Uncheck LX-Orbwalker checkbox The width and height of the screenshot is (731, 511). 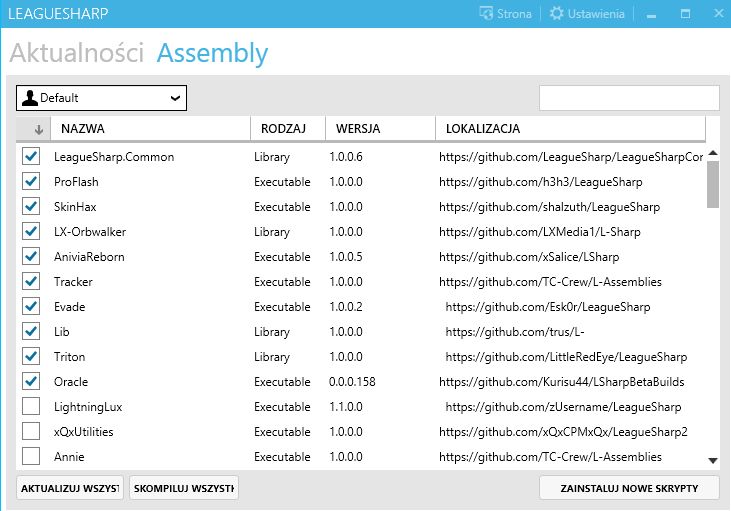pyautogui.click(x=31, y=231)
